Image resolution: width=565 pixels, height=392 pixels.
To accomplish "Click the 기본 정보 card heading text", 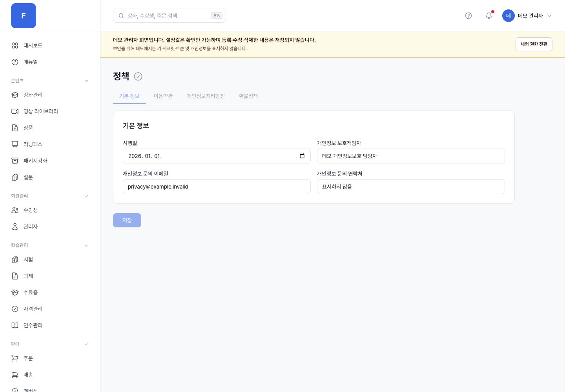I will pos(136,126).
